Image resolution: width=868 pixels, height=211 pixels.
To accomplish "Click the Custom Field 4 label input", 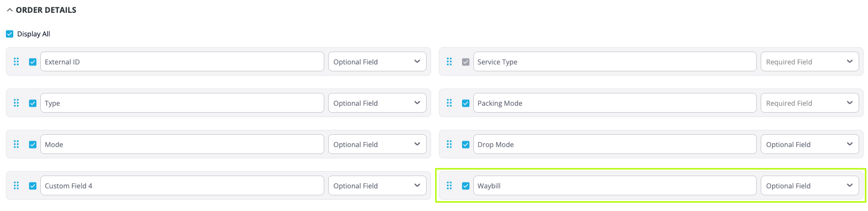I will (x=182, y=186).
